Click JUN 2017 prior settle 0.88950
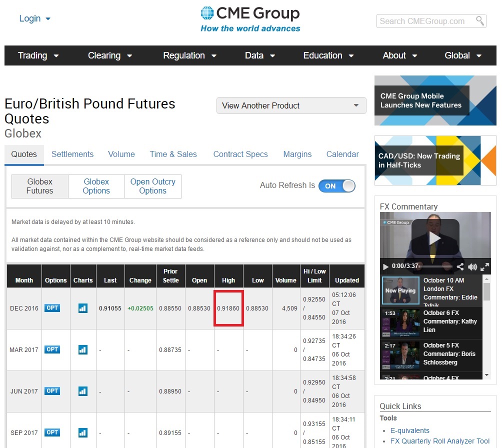Image resolution: width=502 pixels, height=448 pixels. (x=170, y=391)
